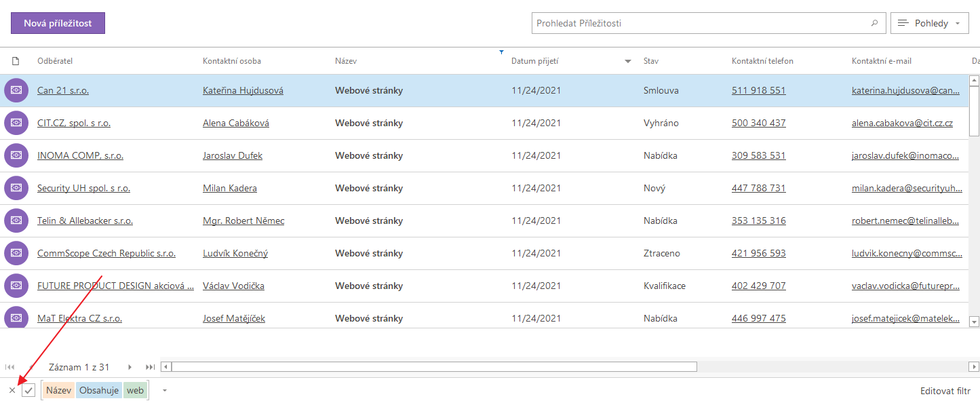Screen dimensions: 980x403
Task: Click the filter icon above the Název column
Action: 501,52
